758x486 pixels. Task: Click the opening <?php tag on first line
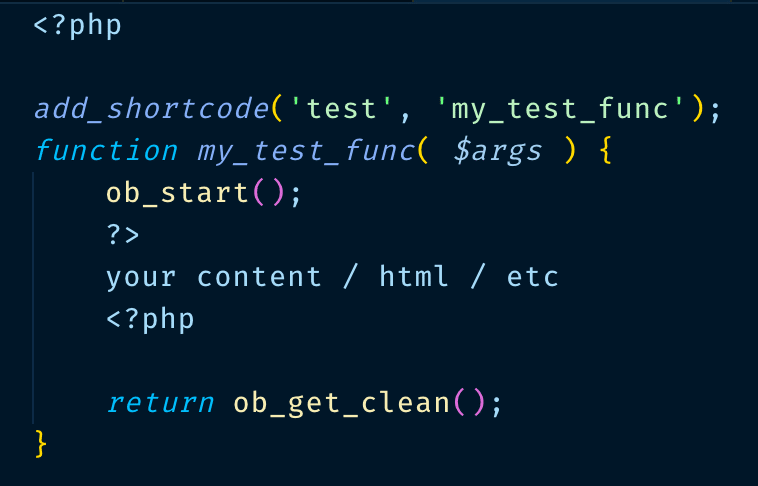[77, 24]
